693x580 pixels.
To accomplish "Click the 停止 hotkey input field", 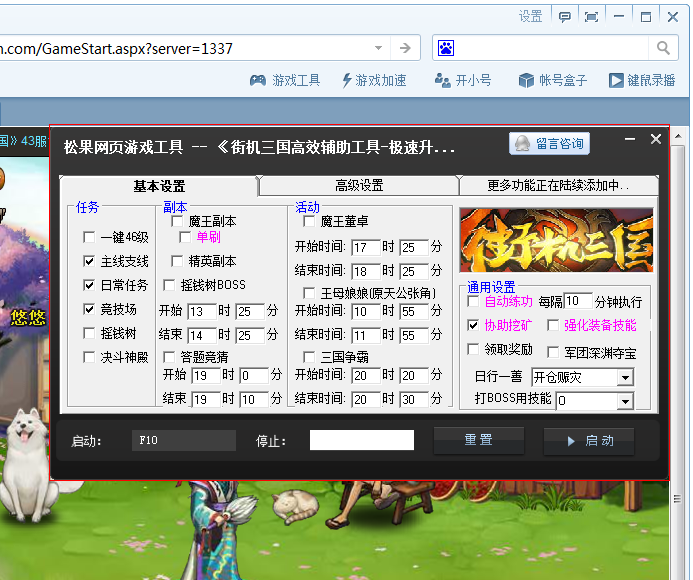I will pyautogui.click(x=361, y=440).
